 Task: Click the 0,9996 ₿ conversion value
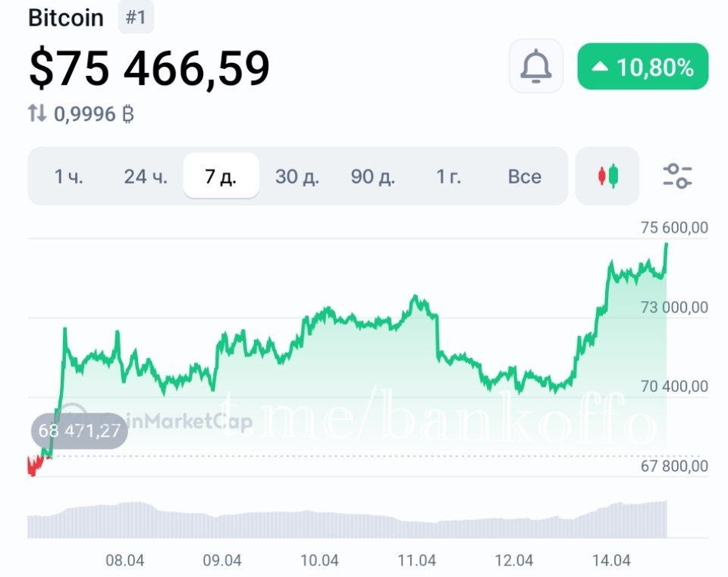[94, 114]
